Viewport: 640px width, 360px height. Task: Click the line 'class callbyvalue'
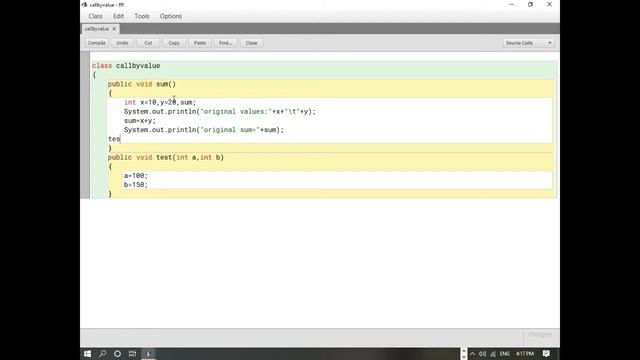pos(126,66)
